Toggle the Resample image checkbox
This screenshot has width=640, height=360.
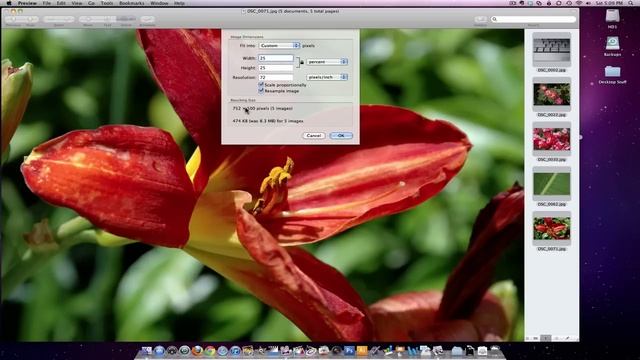[261, 91]
